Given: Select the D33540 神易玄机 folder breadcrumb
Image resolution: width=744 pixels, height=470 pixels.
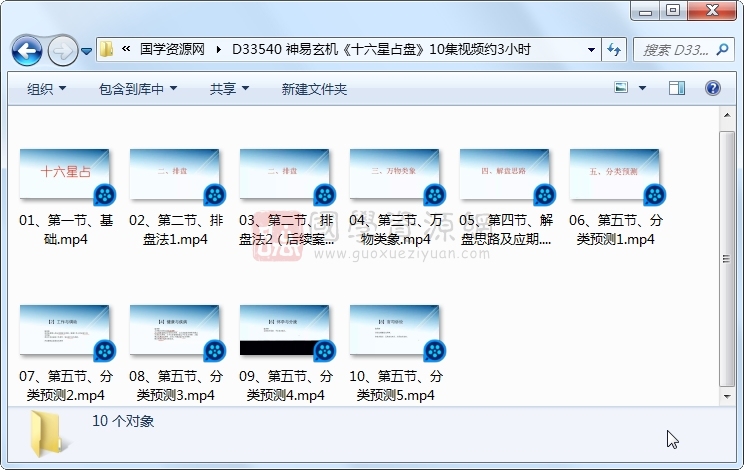Looking at the screenshot, I should click(x=381, y=49).
